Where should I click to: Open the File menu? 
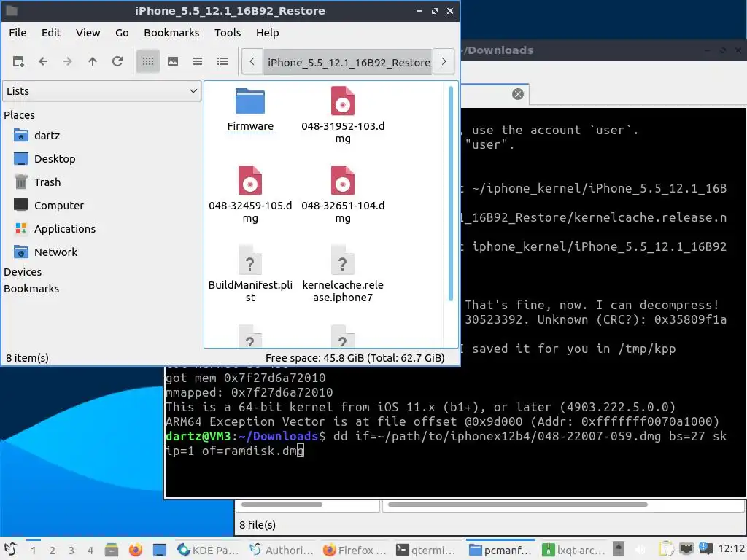[18, 33]
